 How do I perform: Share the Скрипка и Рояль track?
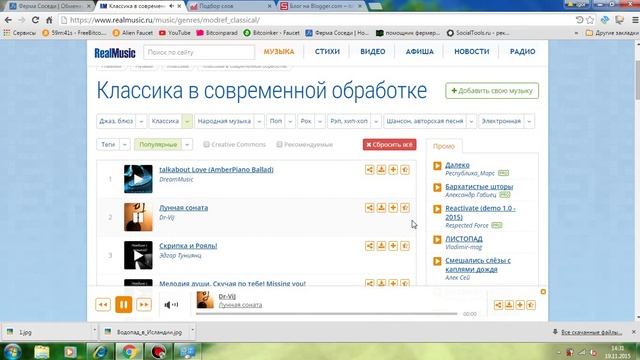[x=369, y=246]
